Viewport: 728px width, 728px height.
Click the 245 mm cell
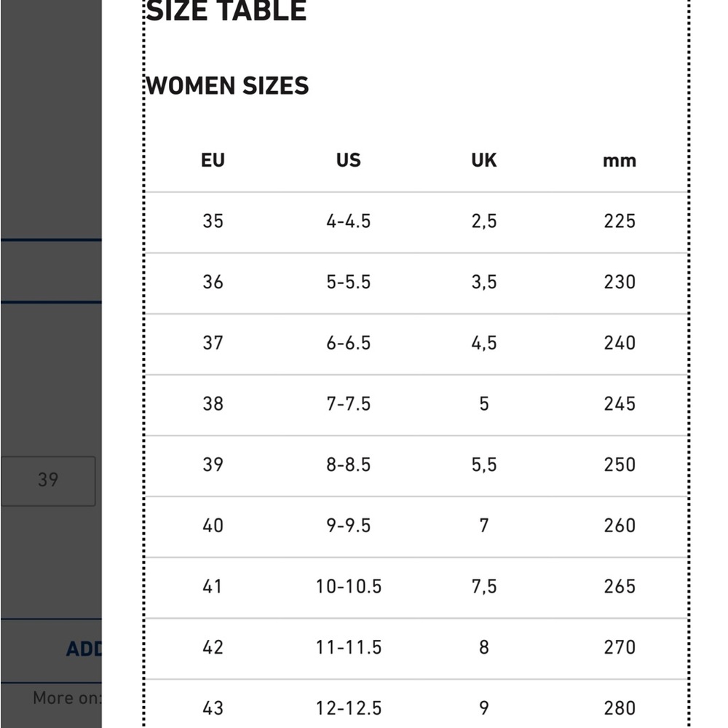(619, 404)
